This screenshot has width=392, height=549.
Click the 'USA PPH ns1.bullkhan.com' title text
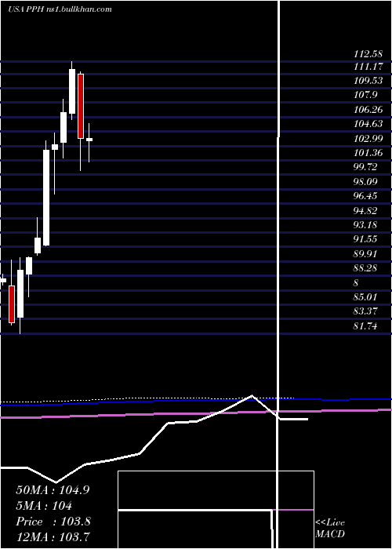[60, 9]
